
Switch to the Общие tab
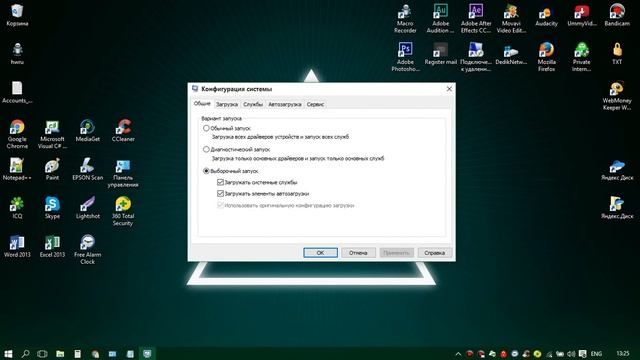coord(202,104)
